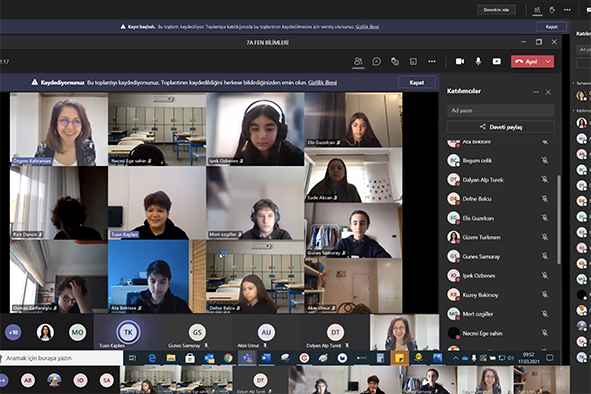Open the participants panel icon in meeting toolbar

[x=358, y=61]
